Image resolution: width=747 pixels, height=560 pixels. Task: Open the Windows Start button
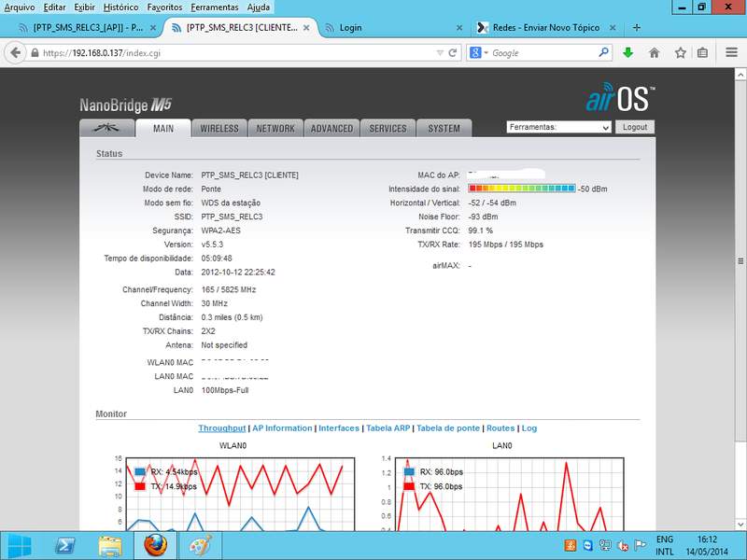[20, 546]
